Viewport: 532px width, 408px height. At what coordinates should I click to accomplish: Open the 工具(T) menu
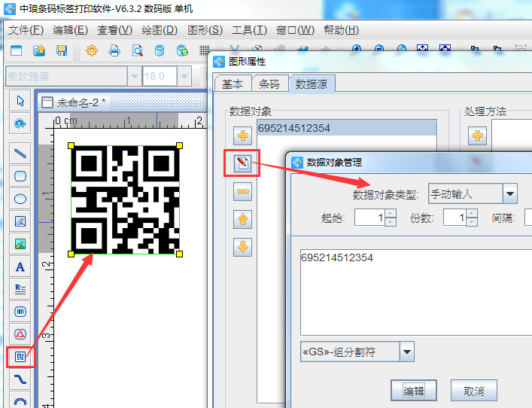pyautogui.click(x=249, y=30)
